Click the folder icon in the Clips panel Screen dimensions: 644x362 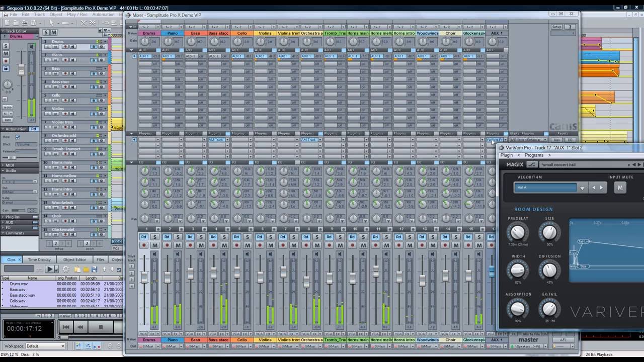(86, 269)
